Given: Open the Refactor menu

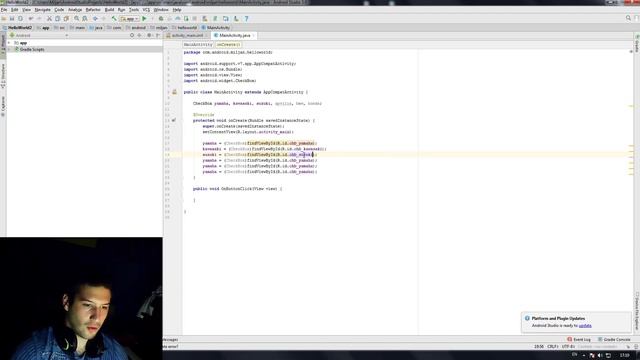Looking at the screenshot, I should click(x=93, y=9).
